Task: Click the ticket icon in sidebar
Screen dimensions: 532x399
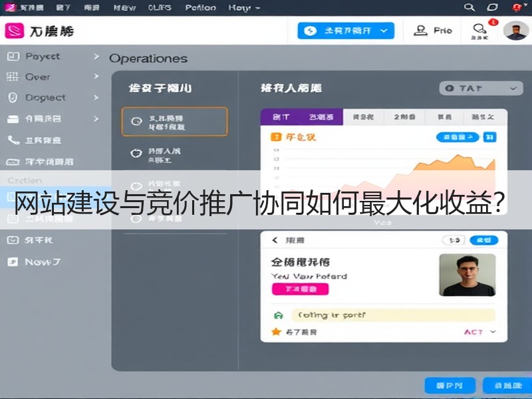Action: point(13,162)
